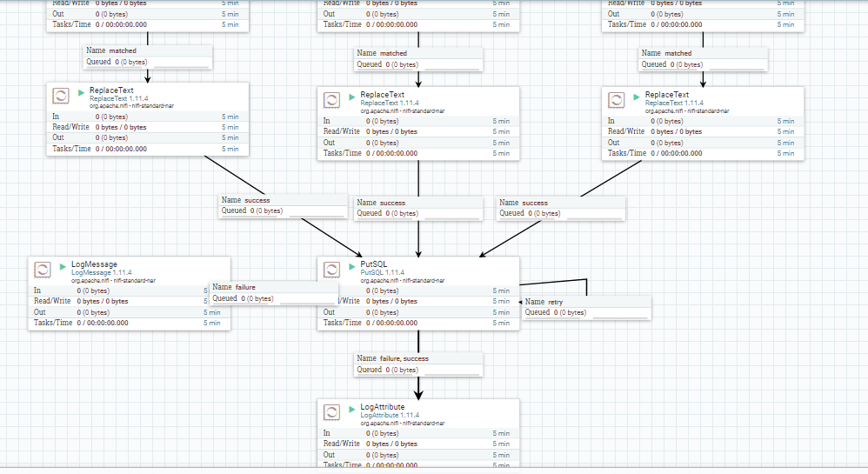Click Queued count of the retry connection
The image size is (868, 474).
571,312
